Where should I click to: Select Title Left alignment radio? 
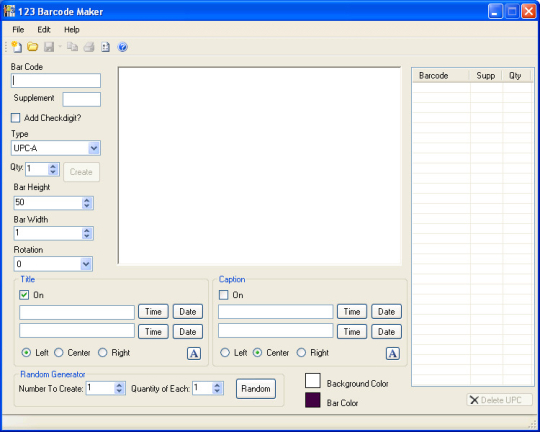click(x=26, y=352)
